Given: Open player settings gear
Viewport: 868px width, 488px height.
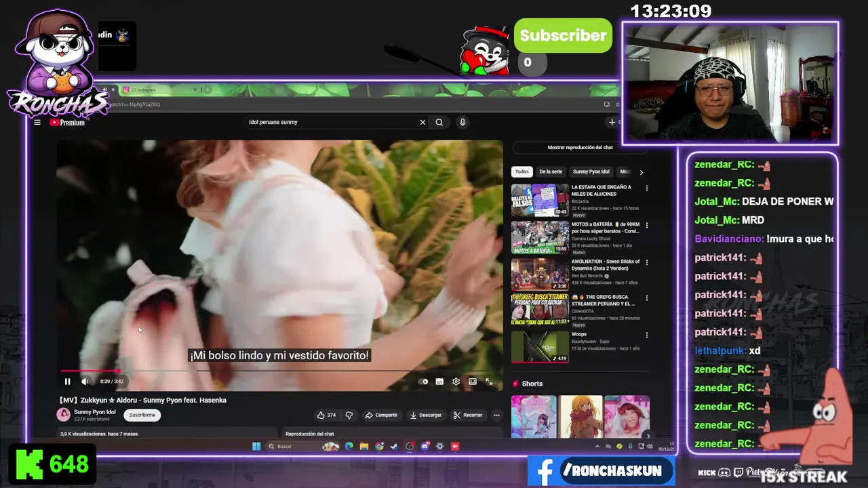Looking at the screenshot, I should coord(456,382).
